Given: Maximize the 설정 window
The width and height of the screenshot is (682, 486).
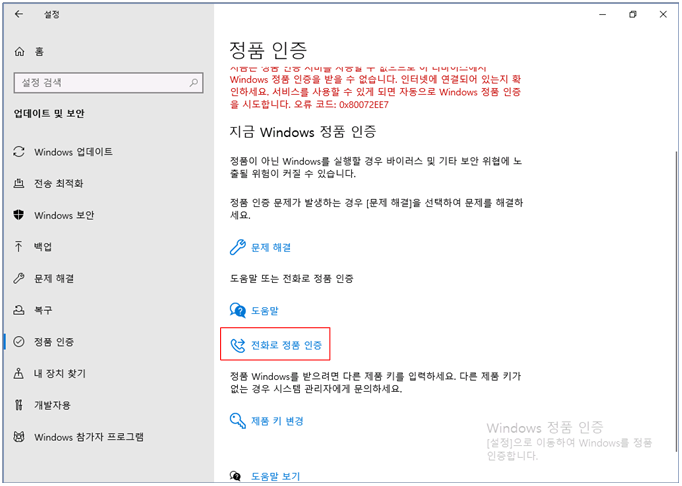Looking at the screenshot, I should 632,14.
